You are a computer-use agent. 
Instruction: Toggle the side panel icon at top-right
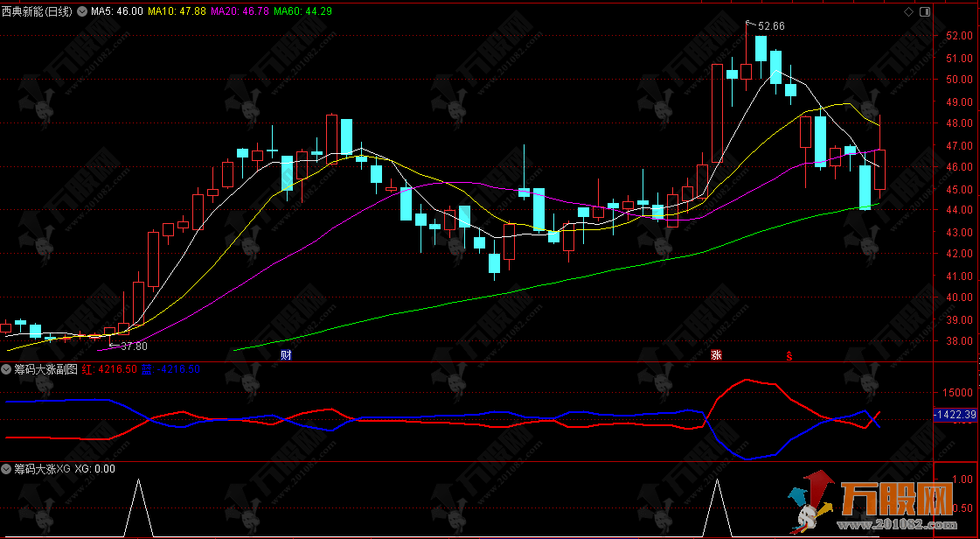925,13
